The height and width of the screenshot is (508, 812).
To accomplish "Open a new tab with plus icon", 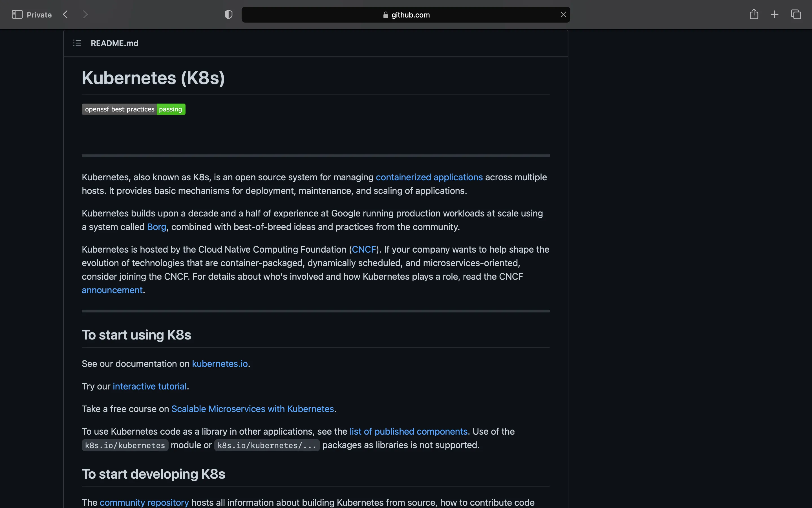I will coord(775,14).
